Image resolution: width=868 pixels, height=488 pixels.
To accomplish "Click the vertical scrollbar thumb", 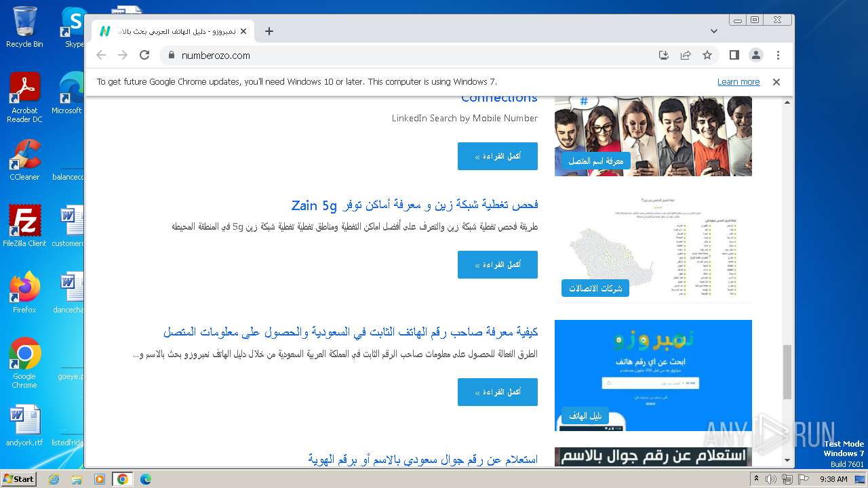I will click(787, 371).
